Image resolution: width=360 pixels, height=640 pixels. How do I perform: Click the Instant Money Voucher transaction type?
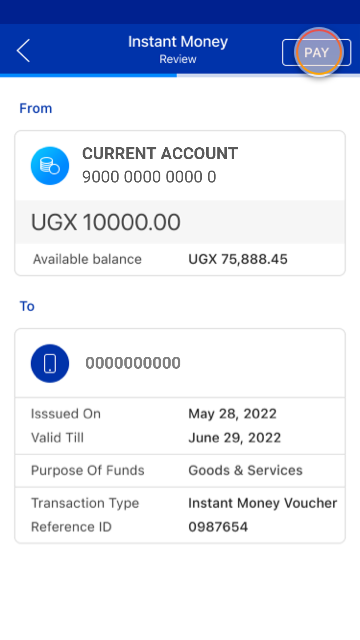coord(262,503)
